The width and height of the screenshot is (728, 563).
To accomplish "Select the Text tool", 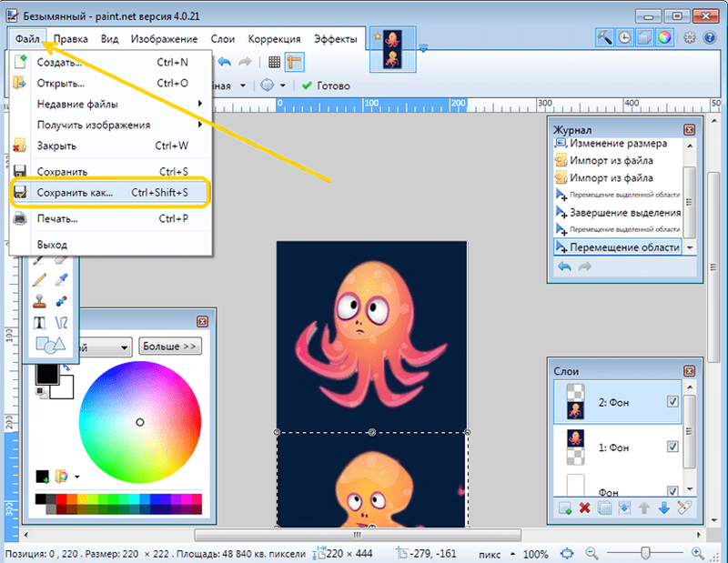I will 39,323.
